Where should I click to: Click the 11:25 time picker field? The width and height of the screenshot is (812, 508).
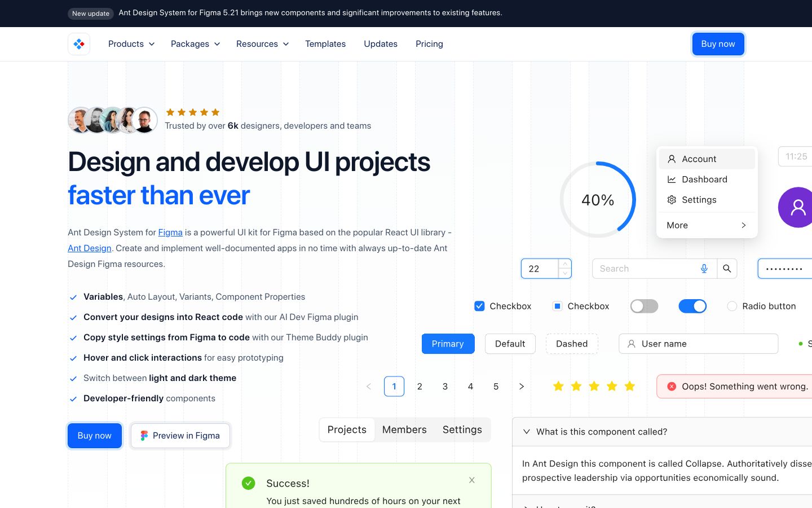[x=795, y=156]
